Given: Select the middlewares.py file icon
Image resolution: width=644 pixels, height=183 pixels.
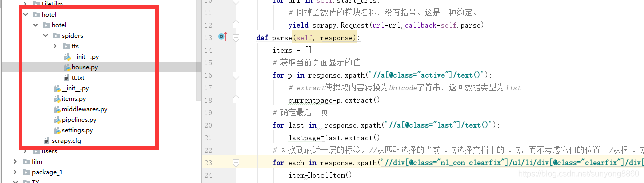Looking at the screenshot, I should [57, 109].
